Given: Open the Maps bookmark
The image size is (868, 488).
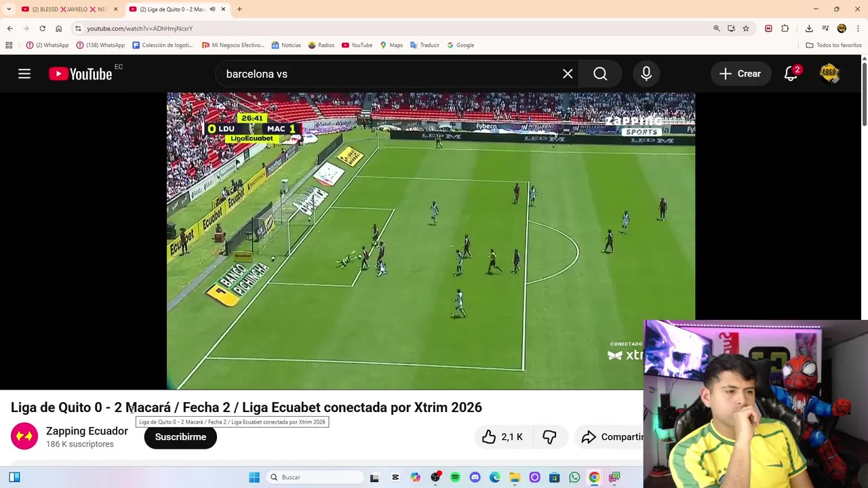Looking at the screenshot, I should (x=391, y=45).
